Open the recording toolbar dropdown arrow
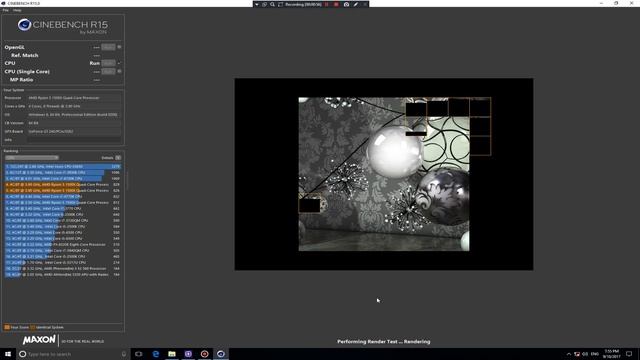 coord(257,4)
